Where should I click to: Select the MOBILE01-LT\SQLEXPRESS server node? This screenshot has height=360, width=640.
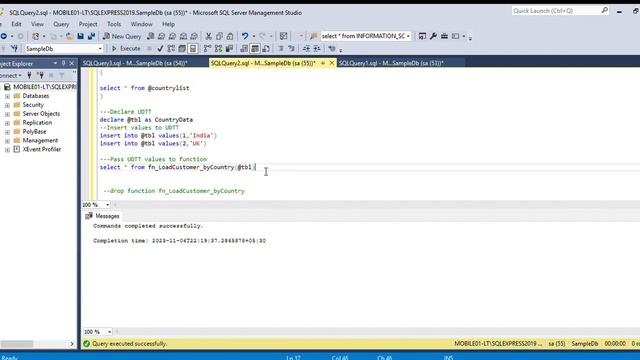(x=44, y=87)
